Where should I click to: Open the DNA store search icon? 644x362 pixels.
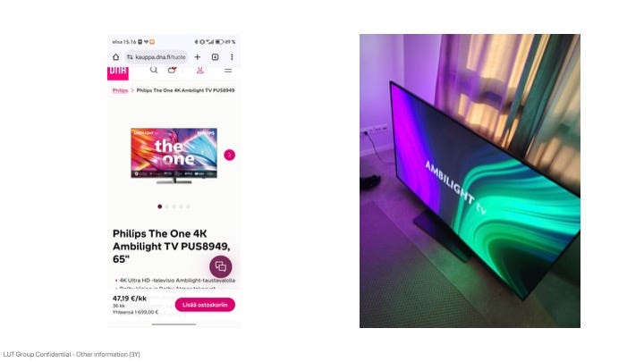coord(154,71)
